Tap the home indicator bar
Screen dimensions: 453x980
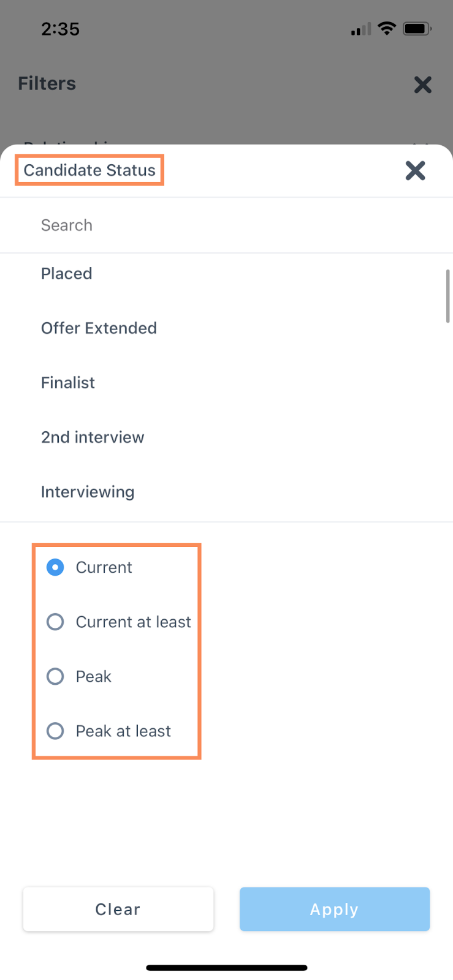pyautogui.click(x=226, y=968)
